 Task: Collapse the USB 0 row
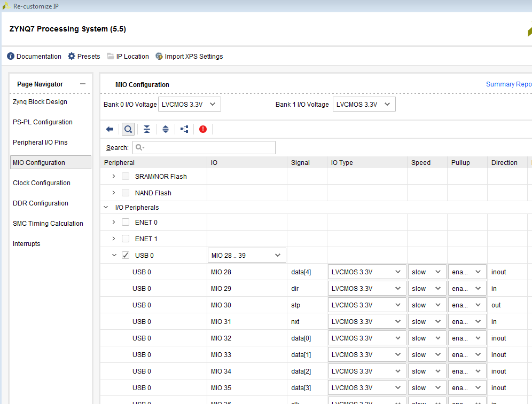[114, 255]
